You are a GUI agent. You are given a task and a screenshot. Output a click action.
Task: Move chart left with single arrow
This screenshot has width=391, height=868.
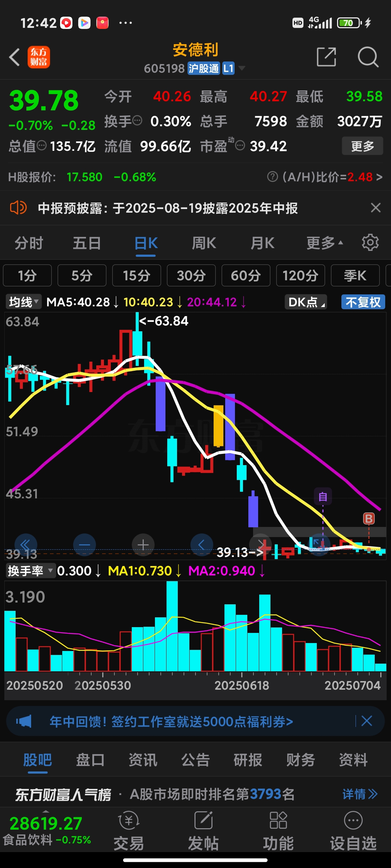coord(202,545)
